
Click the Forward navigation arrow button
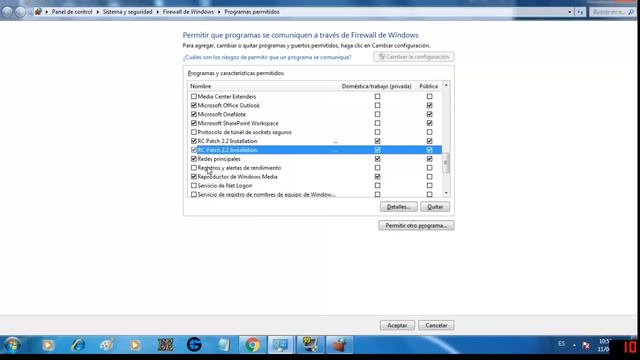(x=20, y=12)
